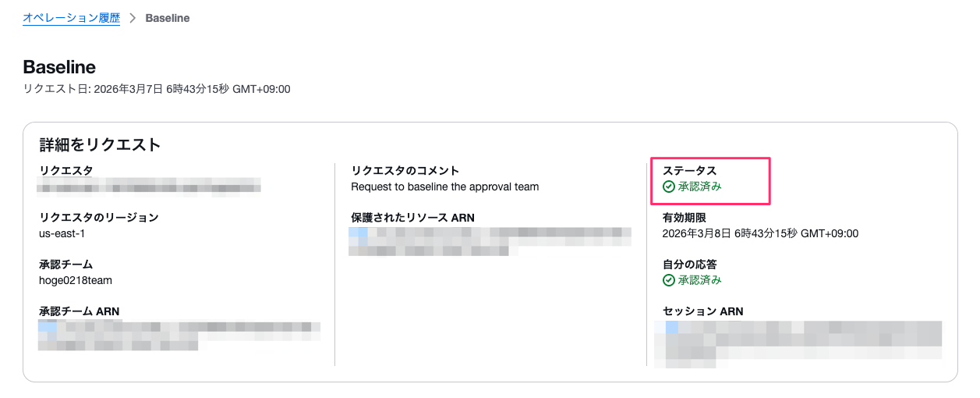Image resolution: width=980 pixels, height=398 pixels.
Task: Click the リクエスト日 timestamp line
Action: coord(157,89)
